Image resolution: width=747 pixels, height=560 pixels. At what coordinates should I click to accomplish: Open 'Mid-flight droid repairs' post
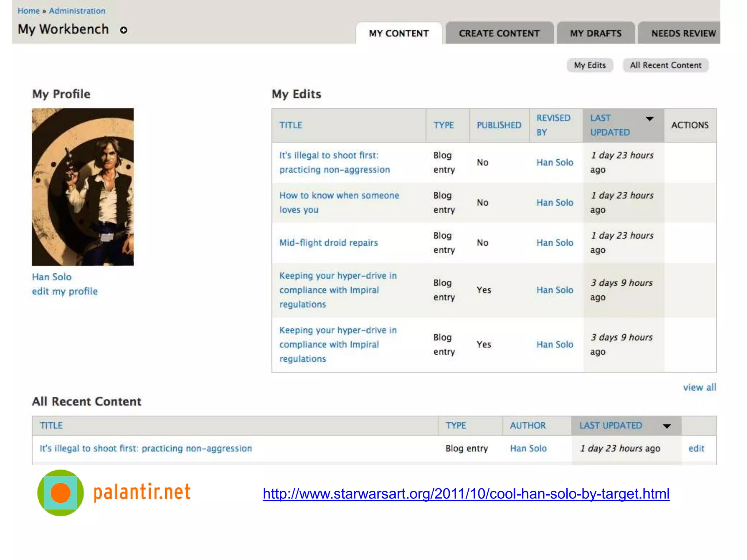[328, 243]
